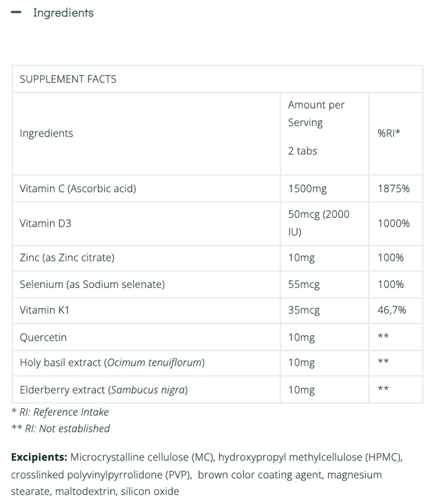Image resolution: width=434 pixels, height=504 pixels.
Task: Select the Vitamin D3 row label
Action: point(45,223)
